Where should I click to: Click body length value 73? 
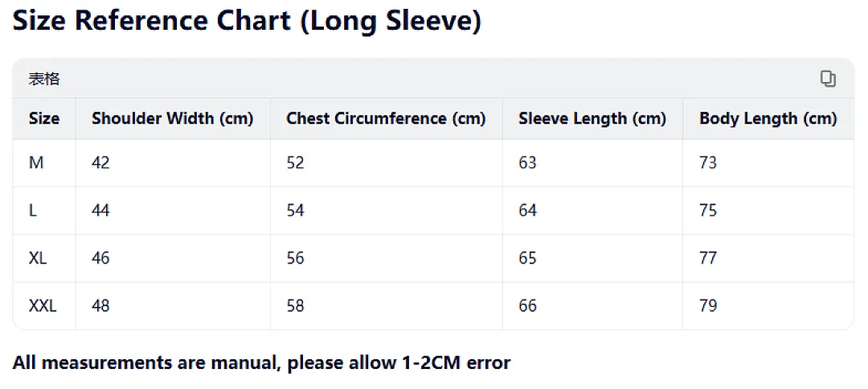pos(709,162)
